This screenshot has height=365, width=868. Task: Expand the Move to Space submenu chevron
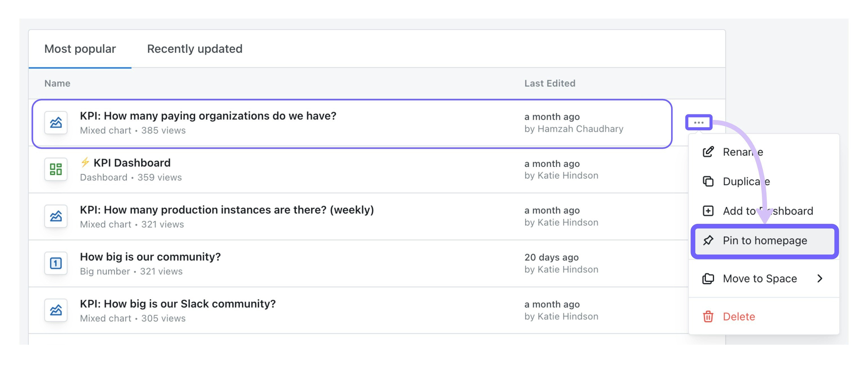tap(820, 278)
